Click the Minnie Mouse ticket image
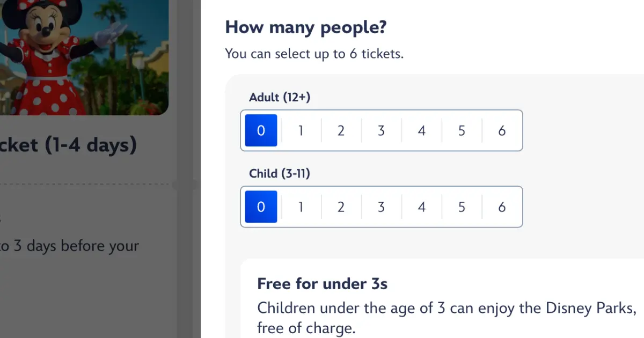 click(x=84, y=57)
